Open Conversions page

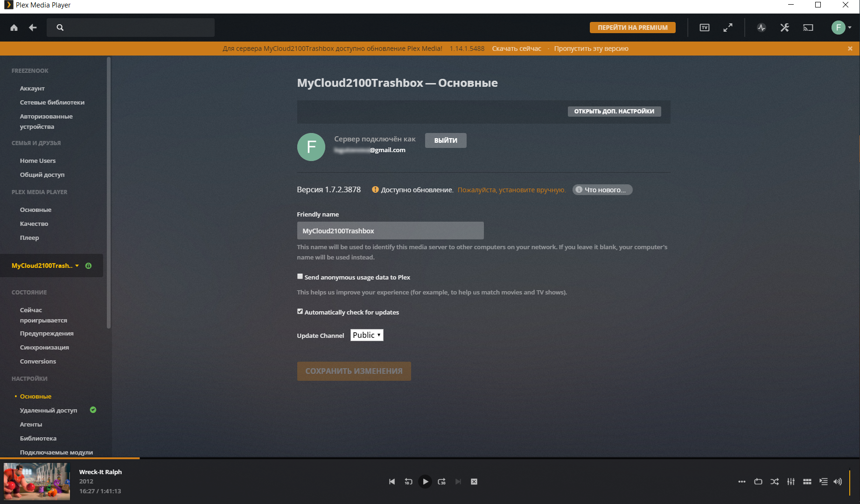[x=38, y=361]
